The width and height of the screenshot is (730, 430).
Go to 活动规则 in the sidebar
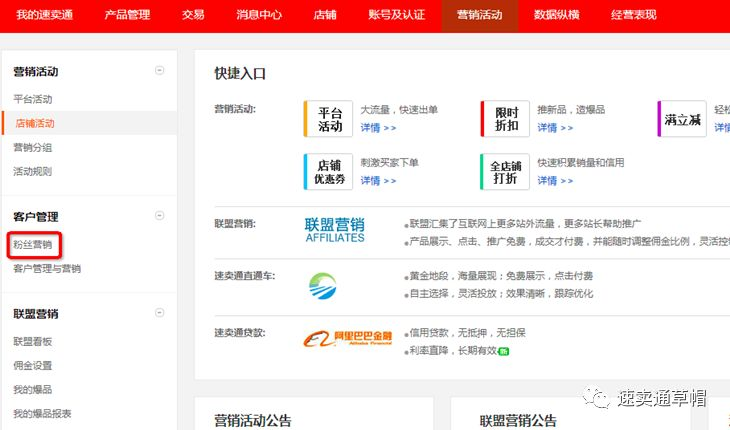click(x=33, y=172)
